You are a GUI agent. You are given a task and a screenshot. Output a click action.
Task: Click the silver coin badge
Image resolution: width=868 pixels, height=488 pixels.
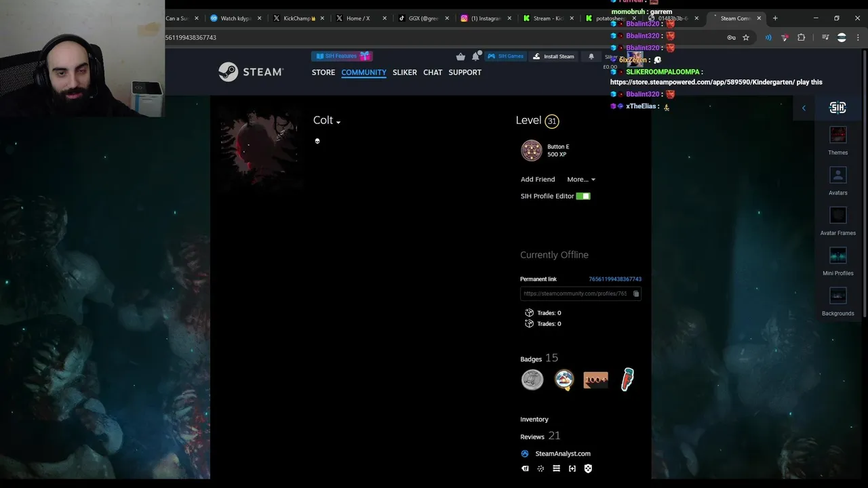coord(532,380)
